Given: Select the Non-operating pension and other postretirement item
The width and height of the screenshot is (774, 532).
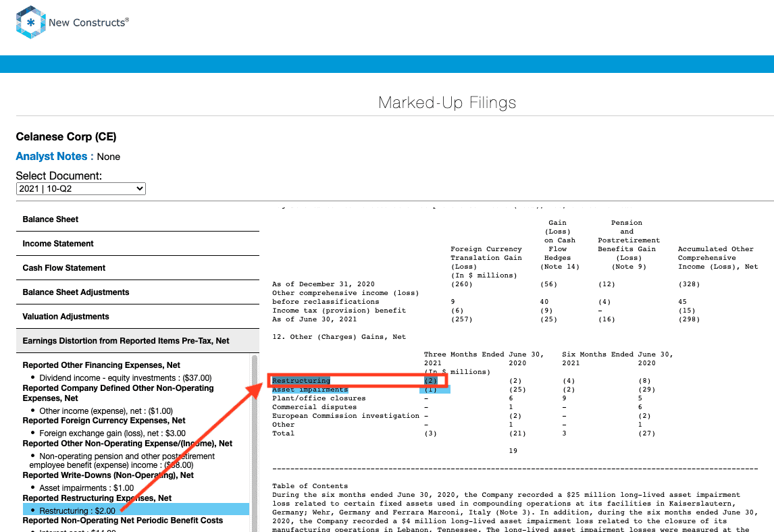Looking at the screenshot, I should pyautogui.click(x=122, y=460).
